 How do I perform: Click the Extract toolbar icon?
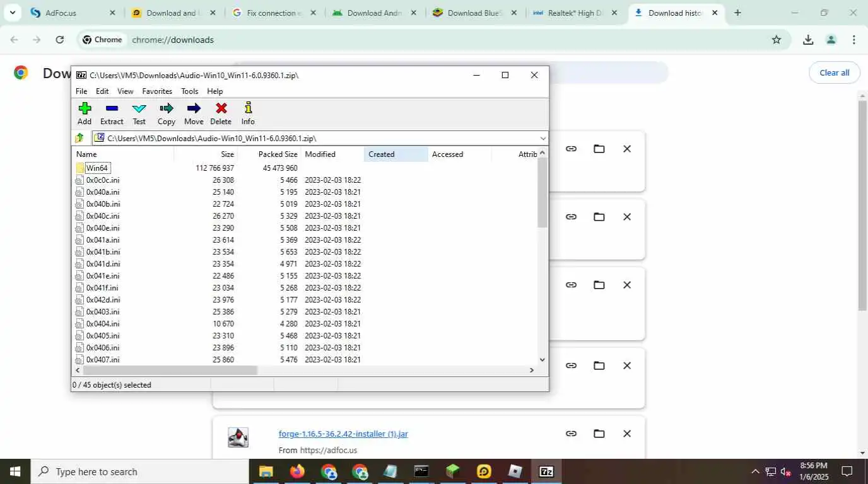click(x=112, y=113)
